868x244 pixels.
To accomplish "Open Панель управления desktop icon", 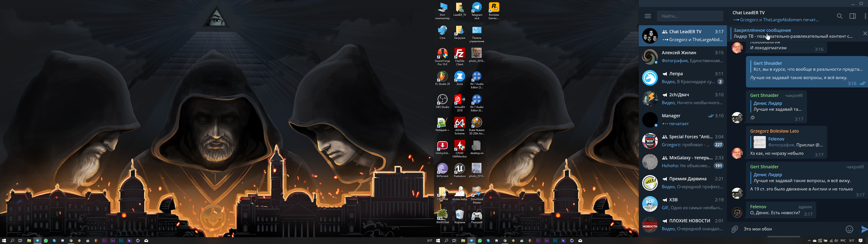I will 477,34.
